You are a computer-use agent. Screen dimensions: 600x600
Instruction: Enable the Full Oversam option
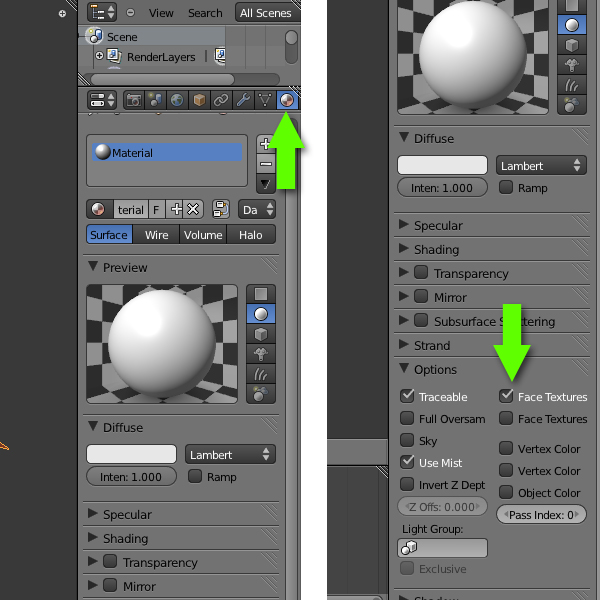tap(407, 418)
